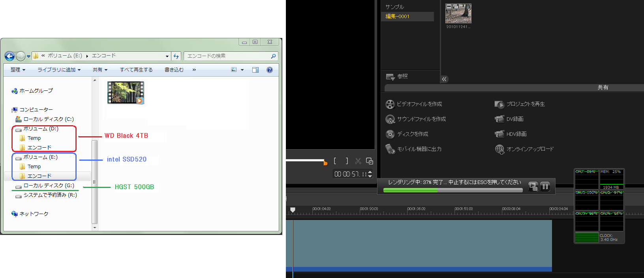Click the Explorer help question mark icon
The width and height of the screenshot is (644, 278).
[270, 70]
